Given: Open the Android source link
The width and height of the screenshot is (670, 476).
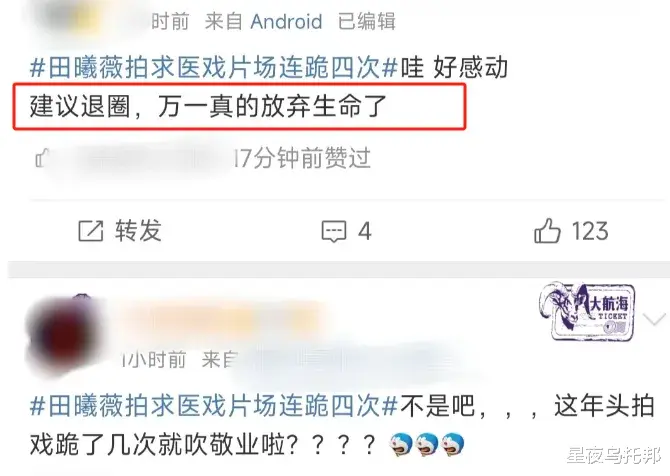Looking at the screenshot, I should [x=286, y=21].
